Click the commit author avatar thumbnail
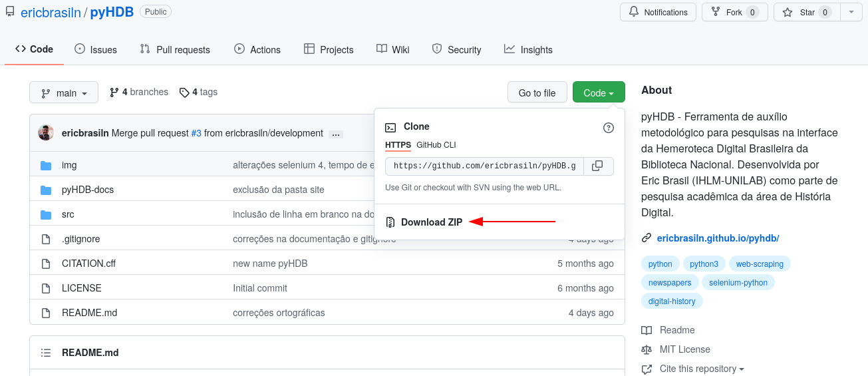This screenshot has width=868, height=376. (x=46, y=132)
